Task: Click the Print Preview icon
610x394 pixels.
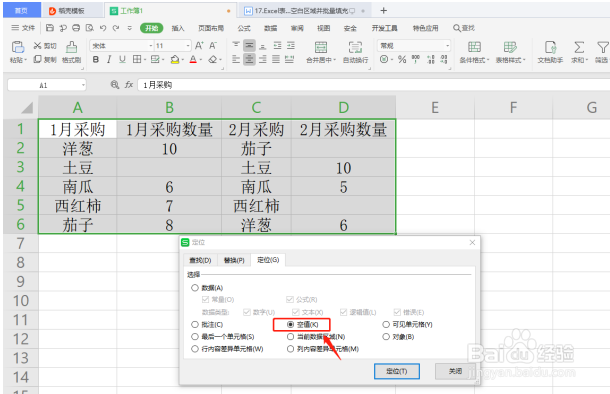Action: tap(89, 28)
